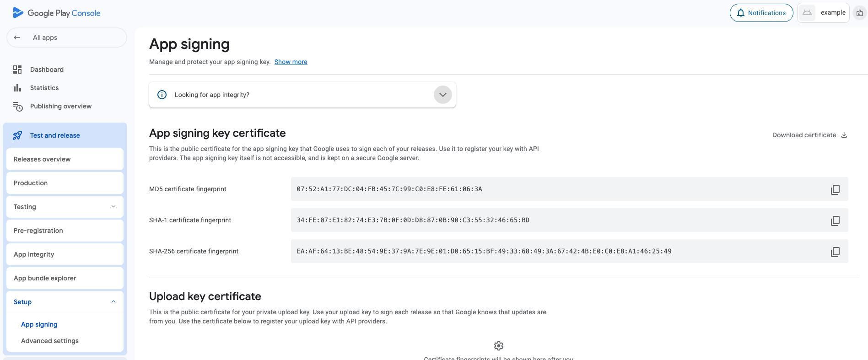Viewport: 868px width, 360px height.
Task: Copy the SHA-1 certificate fingerprint
Action: [835, 220]
